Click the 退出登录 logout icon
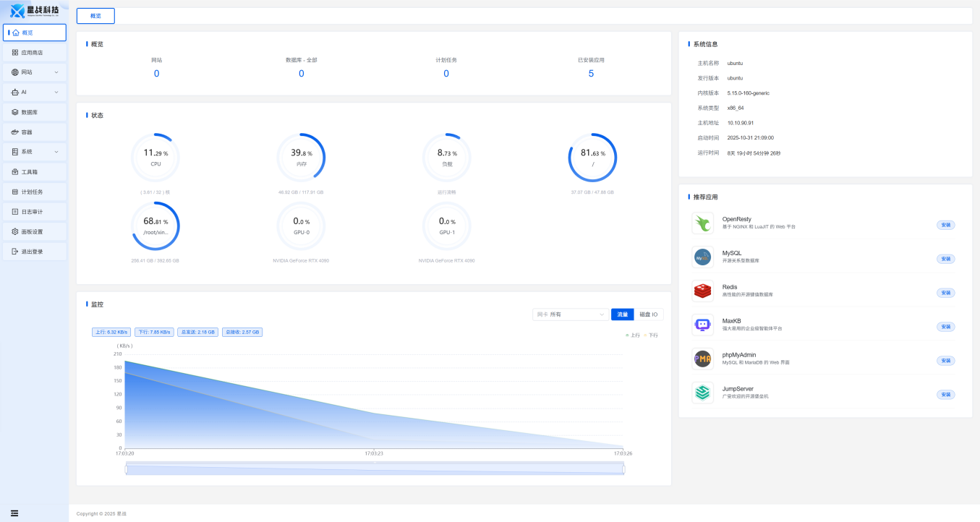 pos(15,252)
